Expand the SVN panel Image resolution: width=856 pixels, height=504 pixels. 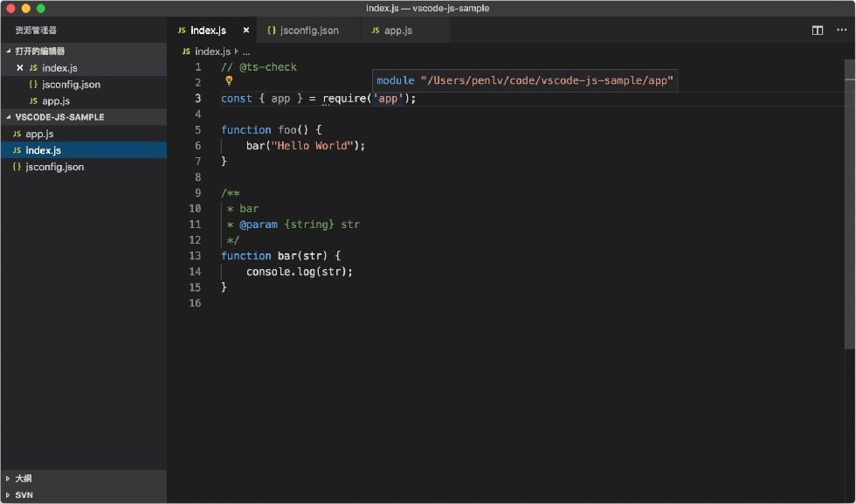tap(84, 494)
